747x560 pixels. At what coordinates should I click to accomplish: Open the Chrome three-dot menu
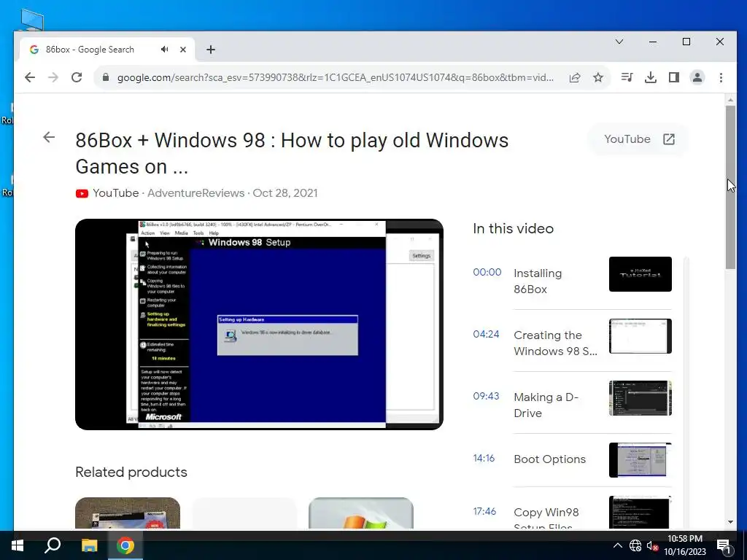(721, 77)
